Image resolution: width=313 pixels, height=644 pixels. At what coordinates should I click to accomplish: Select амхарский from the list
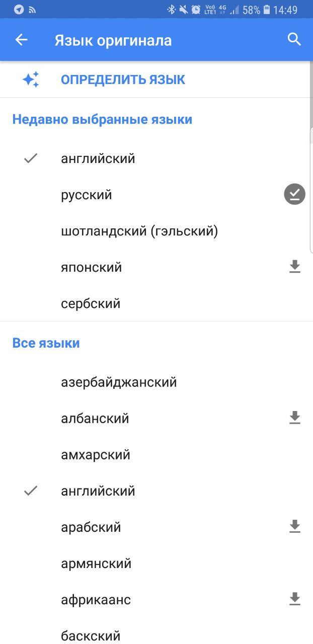tap(96, 455)
